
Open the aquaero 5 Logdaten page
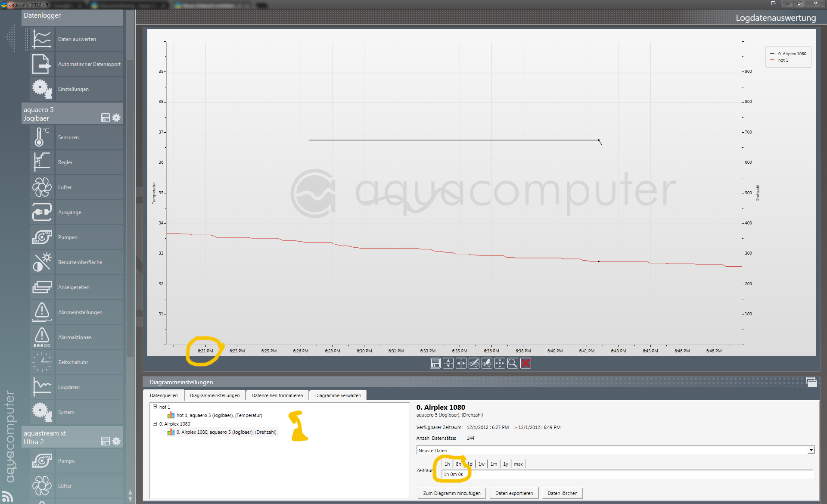click(77, 387)
